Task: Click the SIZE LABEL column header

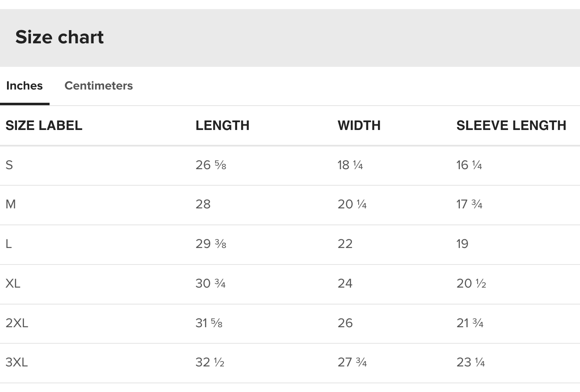Action: tap(44, 125)
